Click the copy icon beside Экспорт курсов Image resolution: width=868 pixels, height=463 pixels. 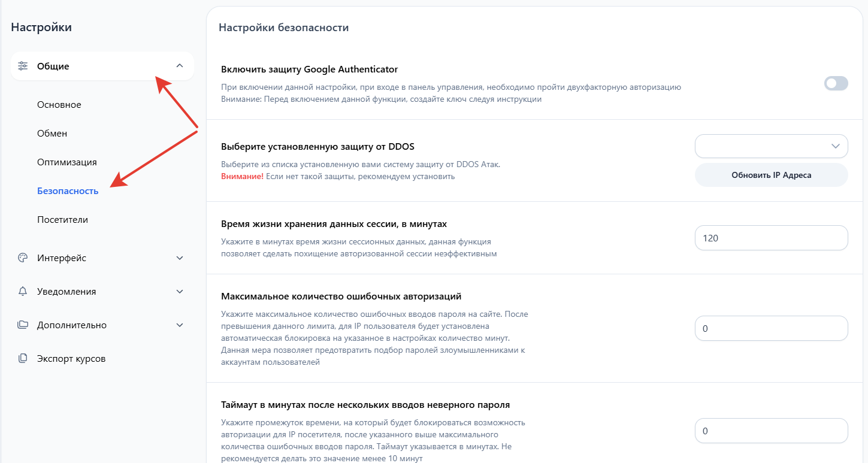tap(23, 359)
